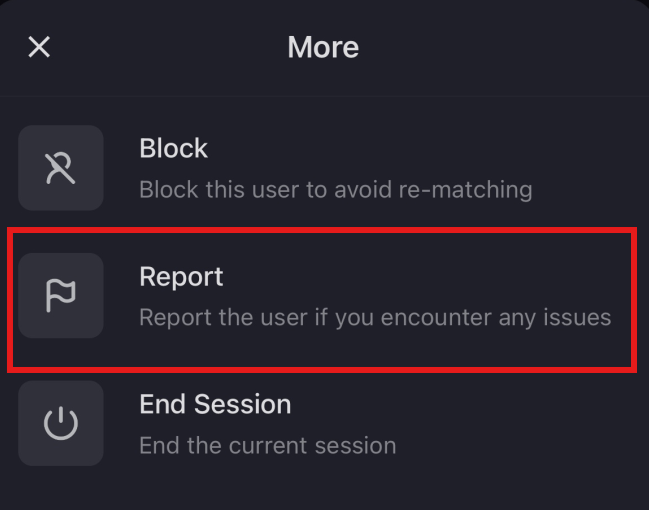Close the More menu with the X

tap(39, 47)
